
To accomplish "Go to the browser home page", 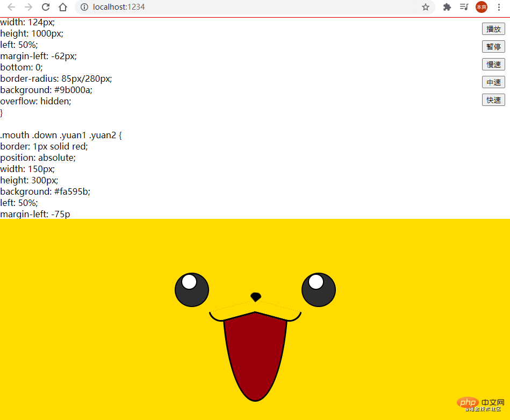I will 63,7.
